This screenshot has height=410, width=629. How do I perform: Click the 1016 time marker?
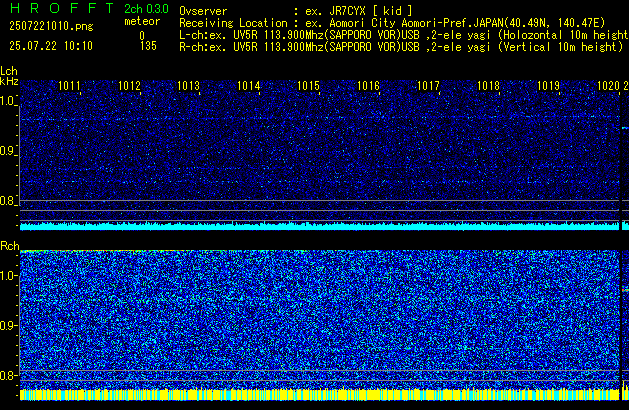point(368,86)
